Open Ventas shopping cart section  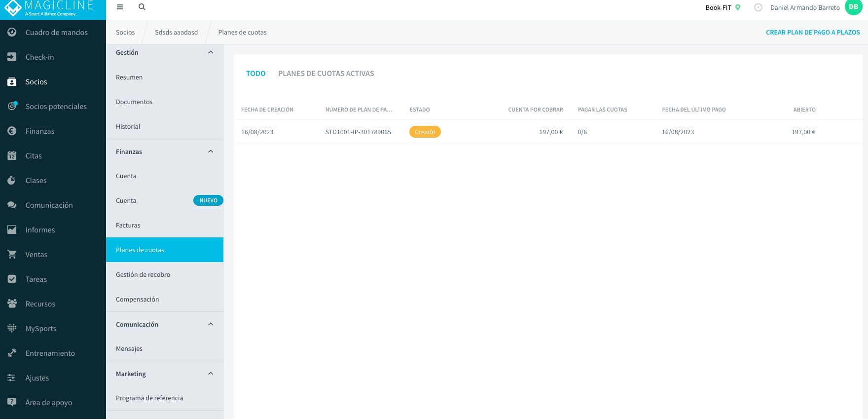[53, 255]
